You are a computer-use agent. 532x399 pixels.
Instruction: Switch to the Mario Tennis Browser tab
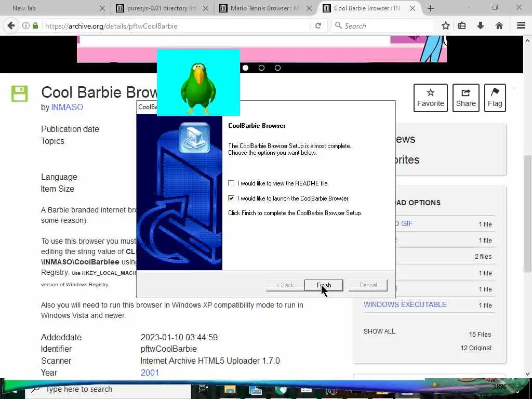(265, 8)
